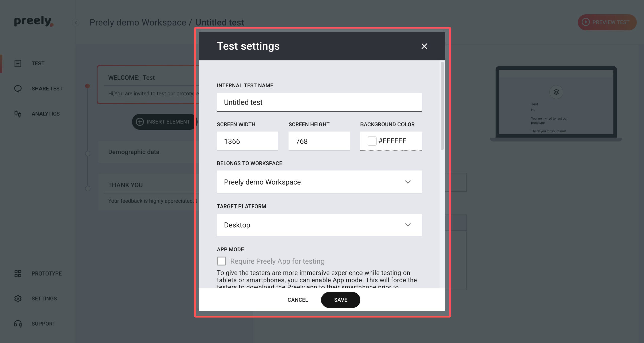This screenshot has height=343, width=644.
Task: Click the Screen Width field showing 1366
Action: click(x=248, y=141)
